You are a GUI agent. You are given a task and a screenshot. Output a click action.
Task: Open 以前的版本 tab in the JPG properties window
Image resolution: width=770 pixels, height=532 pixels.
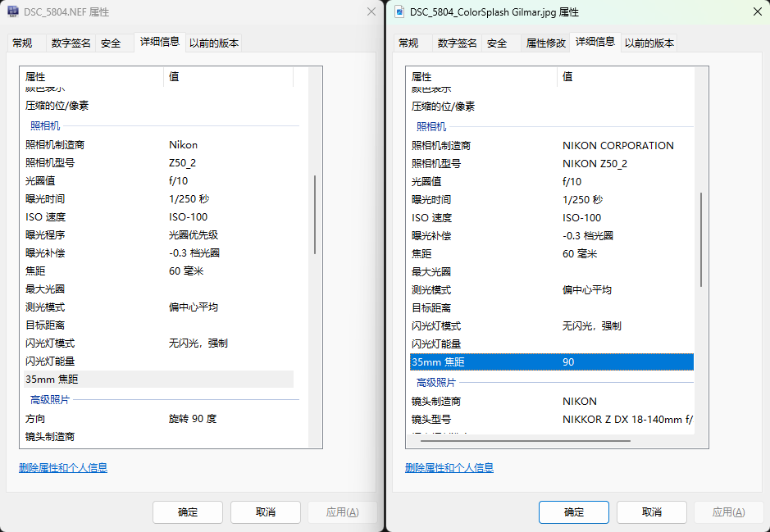point(649,43)
